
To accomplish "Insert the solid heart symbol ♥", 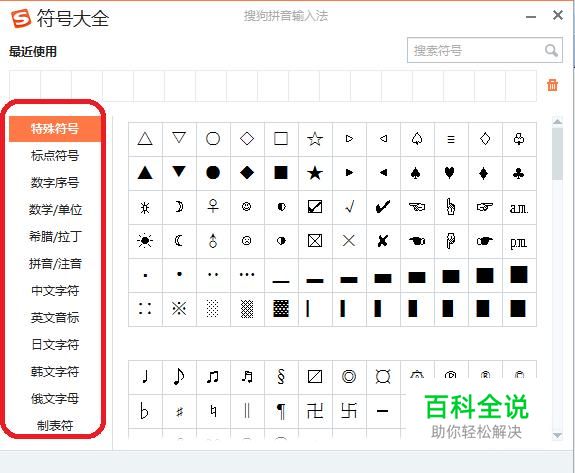I will (x=451, y=173).
